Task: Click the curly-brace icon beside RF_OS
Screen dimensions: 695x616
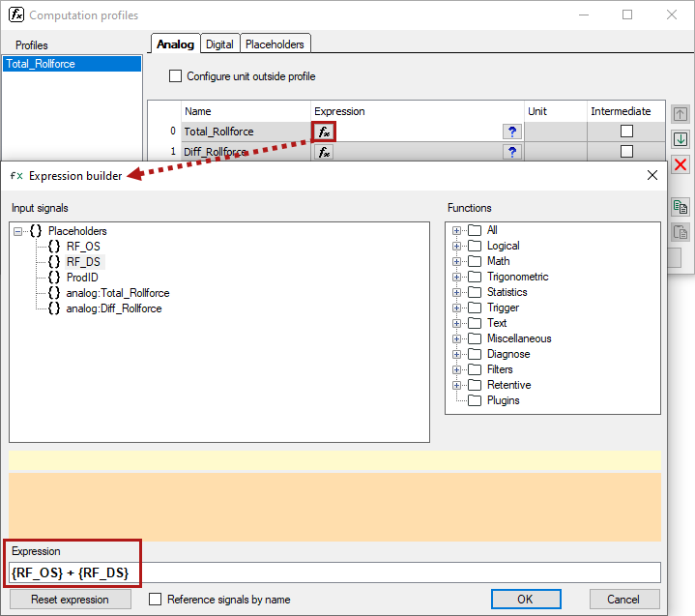Action: tap(54, 247)
